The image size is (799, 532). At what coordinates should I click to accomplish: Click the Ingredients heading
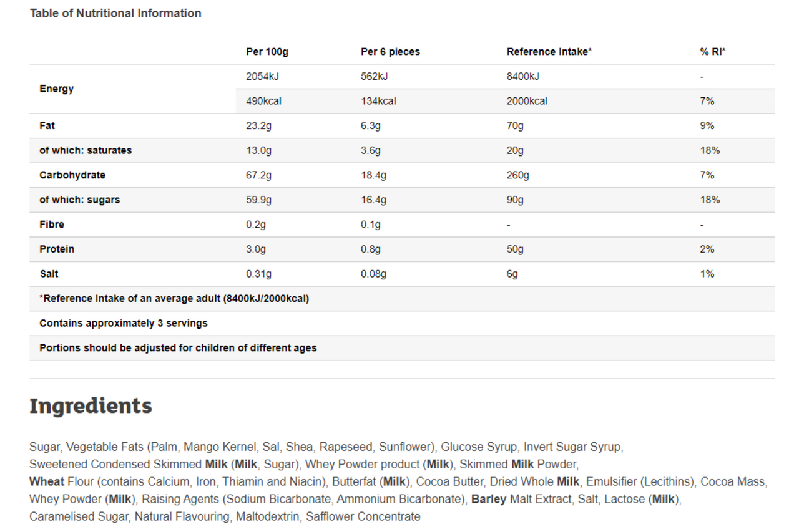91,406
